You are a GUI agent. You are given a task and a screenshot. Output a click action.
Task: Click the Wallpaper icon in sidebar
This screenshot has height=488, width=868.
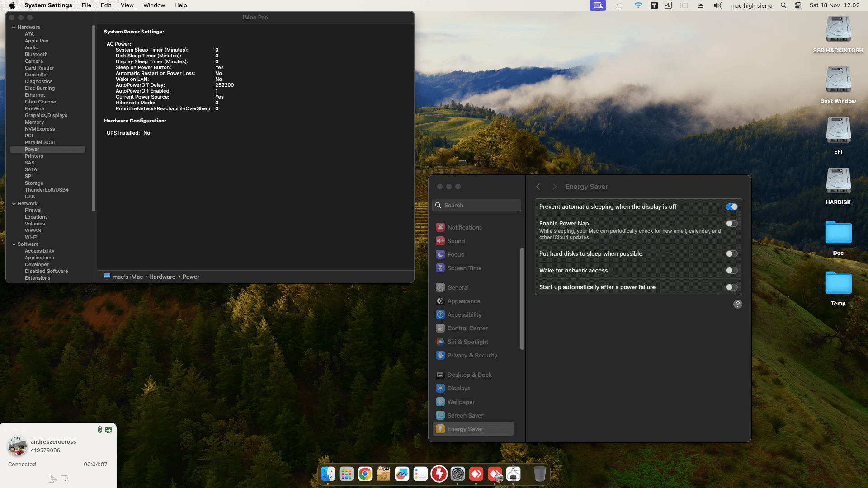[440, 402]
